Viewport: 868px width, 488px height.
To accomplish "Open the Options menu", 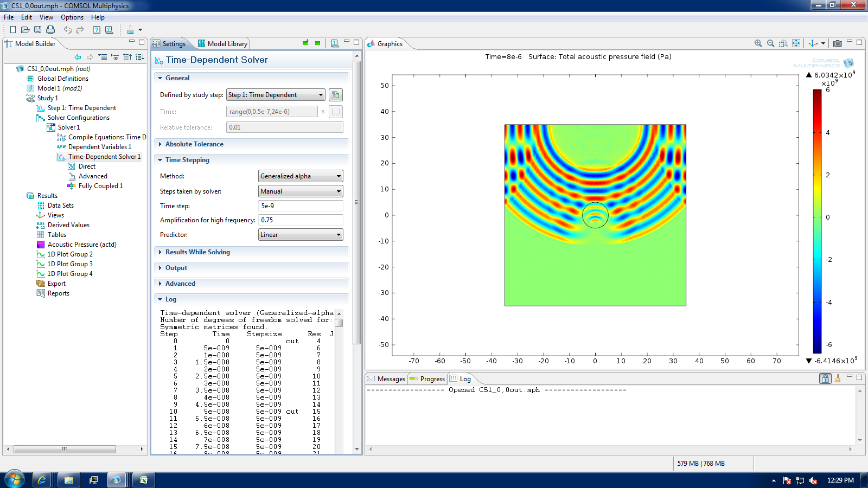I will pos(72,17).
